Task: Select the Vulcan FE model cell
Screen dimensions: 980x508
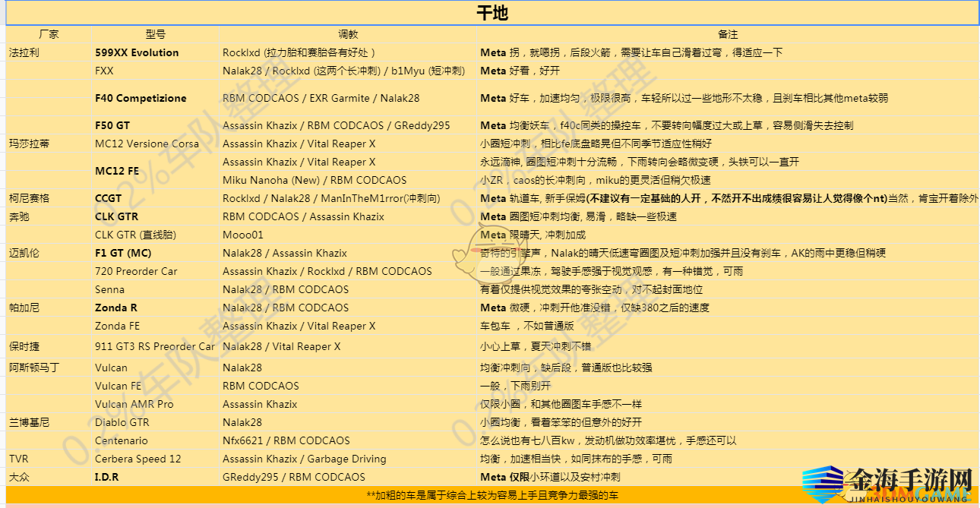Action: [156, 386]
